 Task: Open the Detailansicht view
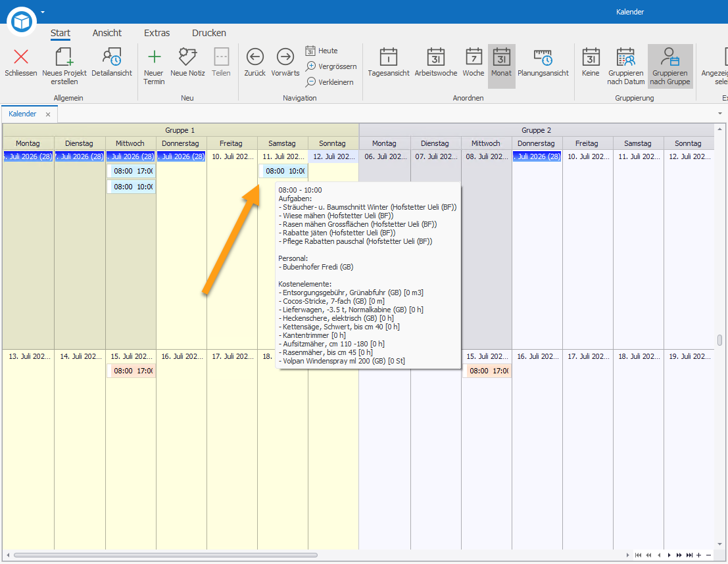[112, 61]
